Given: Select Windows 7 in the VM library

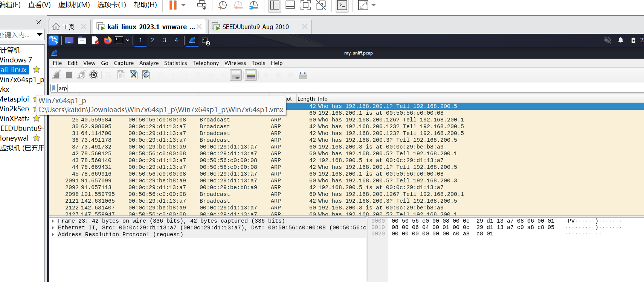Looking at the screenshot, I should click(16, 60).
